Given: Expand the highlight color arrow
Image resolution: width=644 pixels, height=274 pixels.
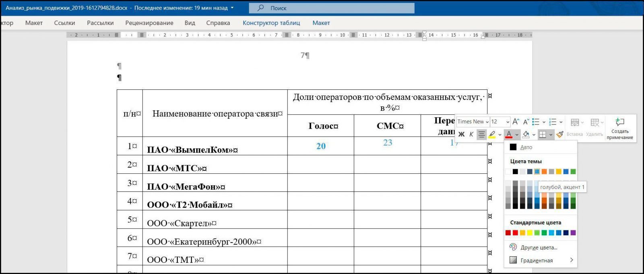Looking at the screenshot, I should point(500,135).
